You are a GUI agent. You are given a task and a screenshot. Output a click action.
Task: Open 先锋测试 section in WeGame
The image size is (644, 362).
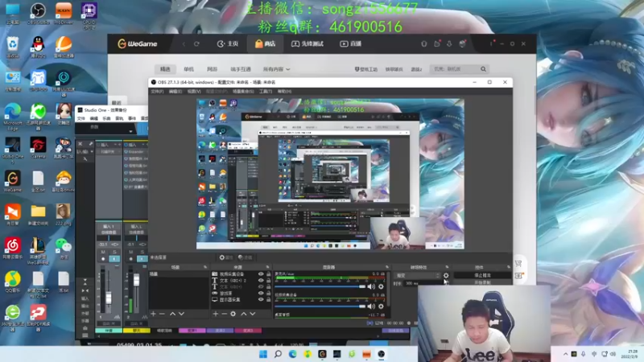(308, 44)
